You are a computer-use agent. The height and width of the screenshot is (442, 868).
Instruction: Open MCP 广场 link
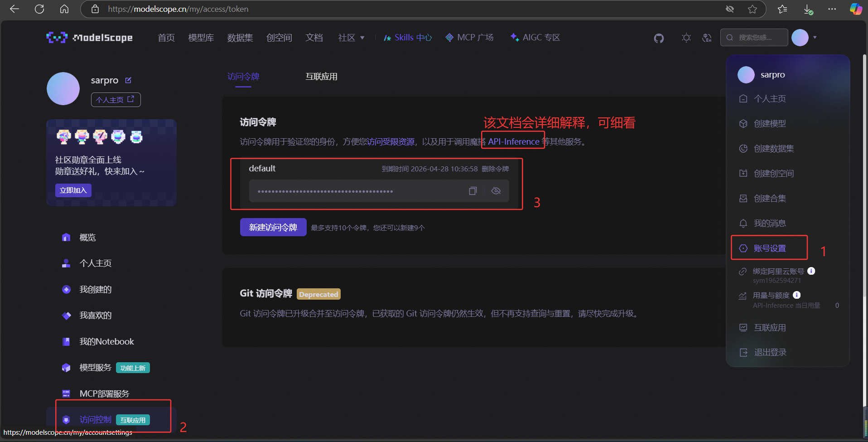coord(470,38)
